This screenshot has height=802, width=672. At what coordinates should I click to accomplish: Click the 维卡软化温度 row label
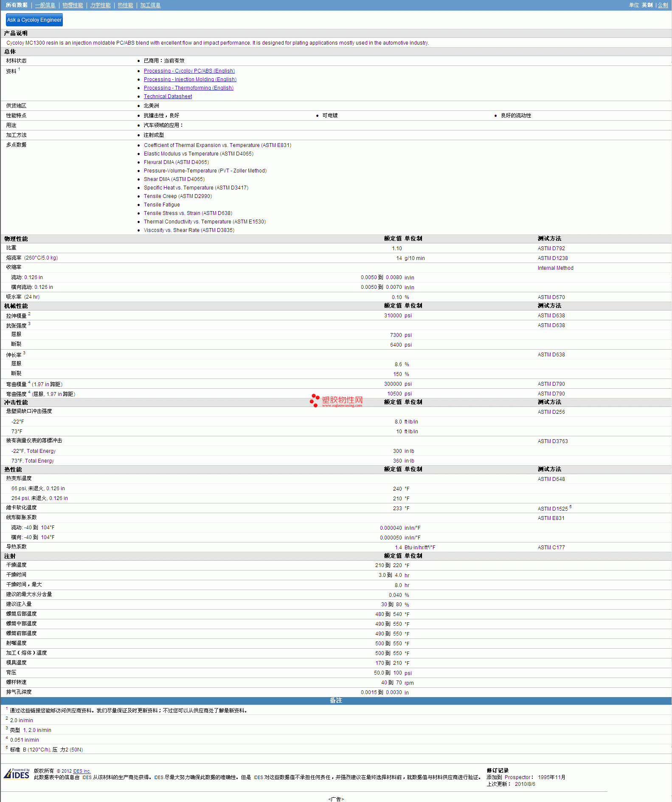click(x=21, y=508)
